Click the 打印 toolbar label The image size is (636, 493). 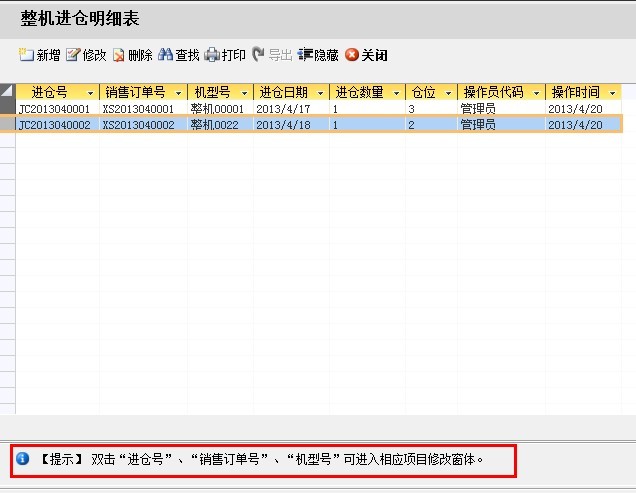(x=234, y=55)
